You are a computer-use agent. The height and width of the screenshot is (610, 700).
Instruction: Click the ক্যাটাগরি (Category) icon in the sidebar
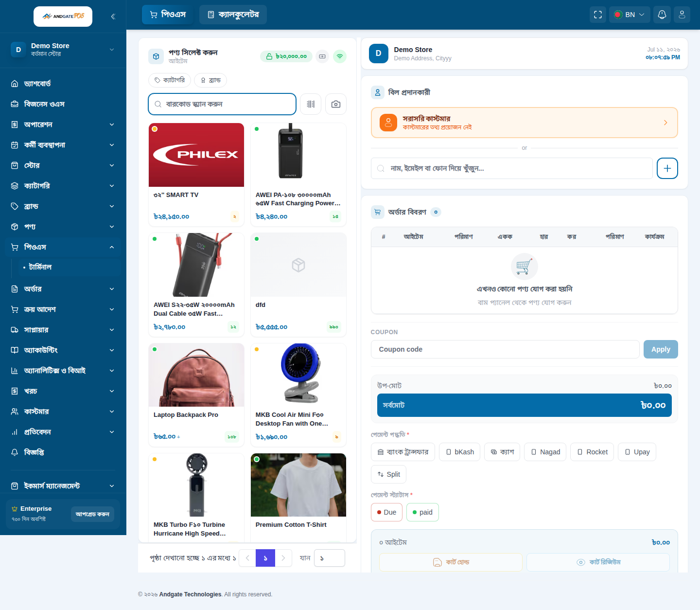(x=15, y=186)
